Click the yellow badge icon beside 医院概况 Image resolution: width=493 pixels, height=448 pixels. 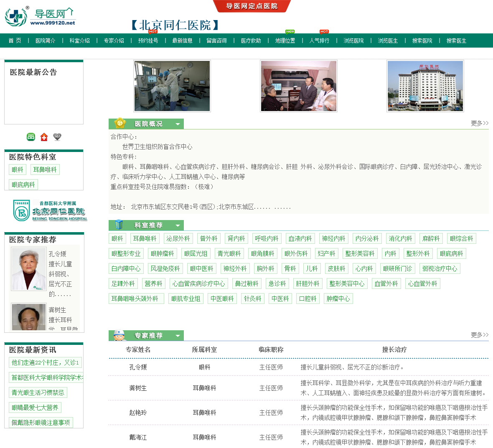[120, 123]
